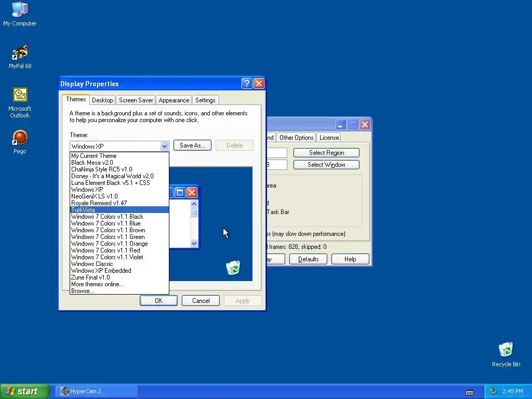The width and height of the screenshot is (532, 399).
Task: Click the Save As... button
Action: pyautogui.click(x=192, y=145)
